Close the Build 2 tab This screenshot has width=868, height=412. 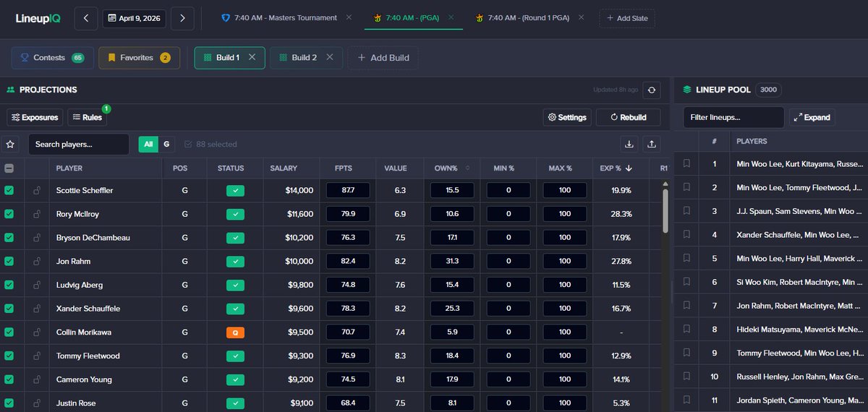click(x=329, y=57)
